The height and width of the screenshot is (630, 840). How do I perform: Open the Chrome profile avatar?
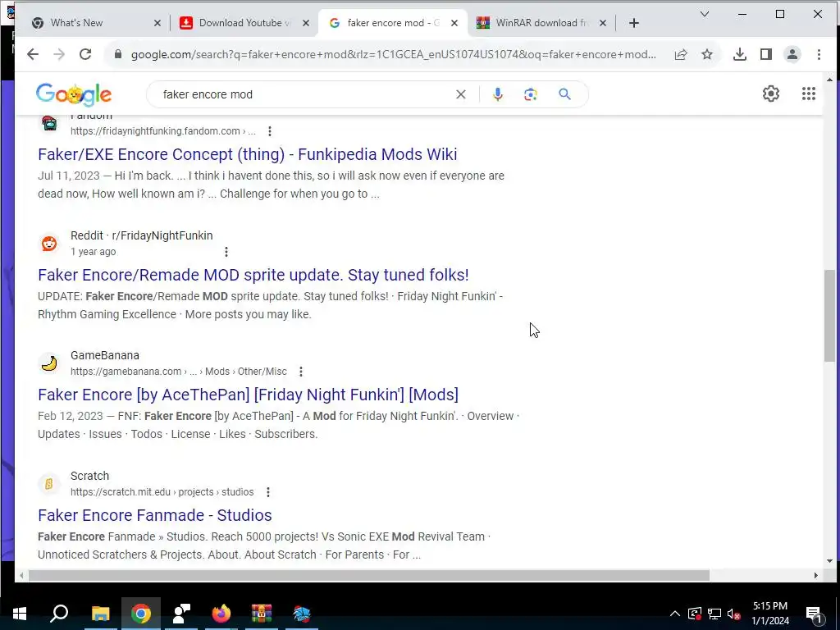click(x=792, y=54)
